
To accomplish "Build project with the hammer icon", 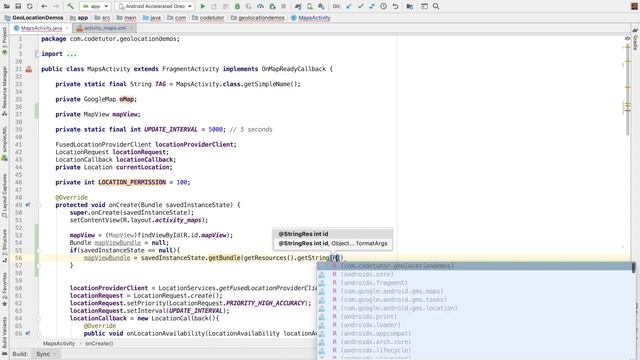I will pos(70,6).
